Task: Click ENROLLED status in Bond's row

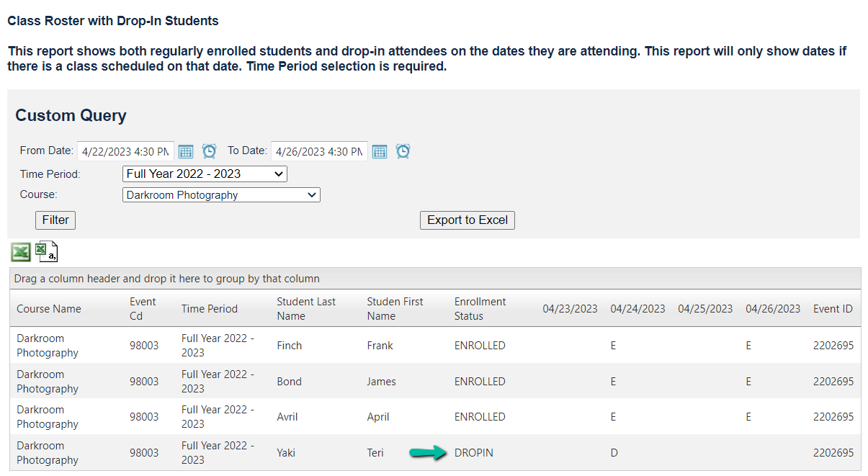Action: coord(480,381)
